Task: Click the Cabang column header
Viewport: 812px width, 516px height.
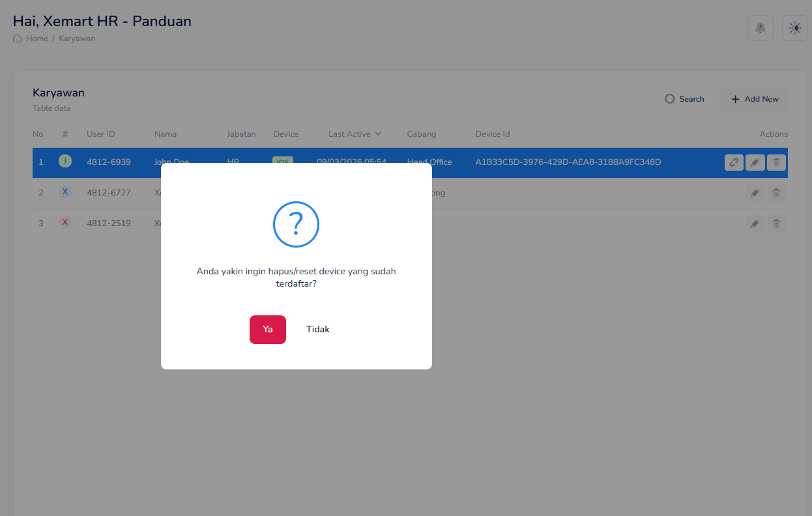Action: (421, 134)
